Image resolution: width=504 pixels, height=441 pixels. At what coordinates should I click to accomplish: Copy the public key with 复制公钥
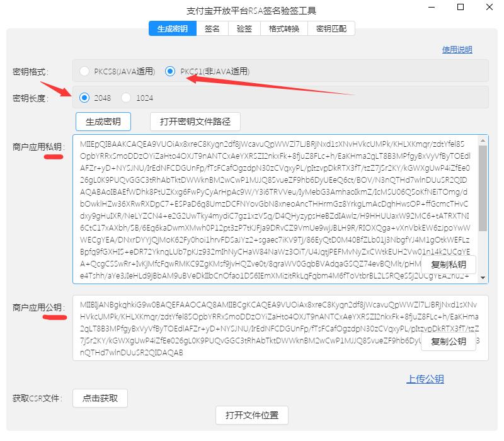pos(449,341)
